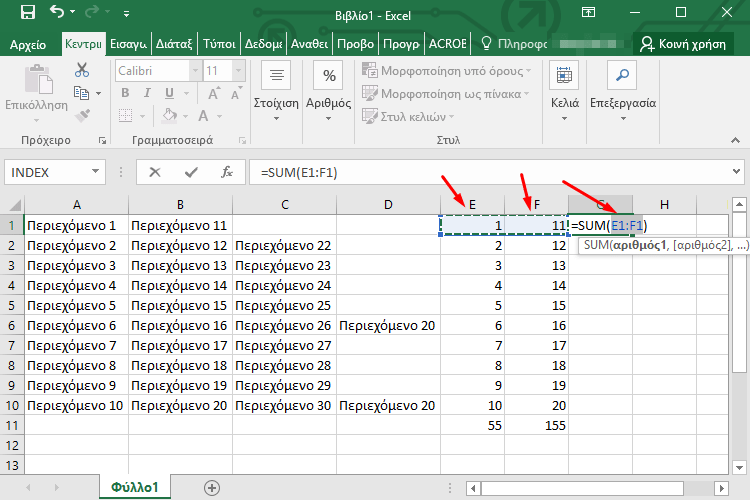The height and width of the screenshot is (500, 750).
Task: Click the Insert Function fx icon
Action: tap(227, 172)
